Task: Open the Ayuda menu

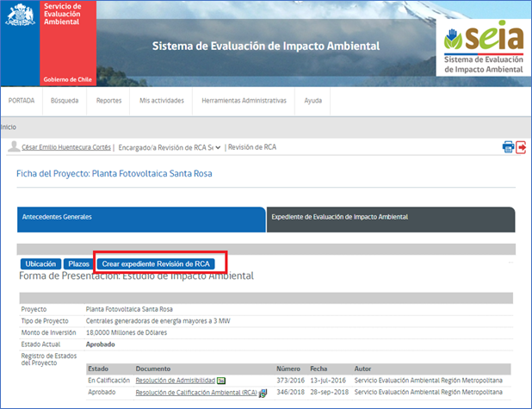Action: click(312, 101)
